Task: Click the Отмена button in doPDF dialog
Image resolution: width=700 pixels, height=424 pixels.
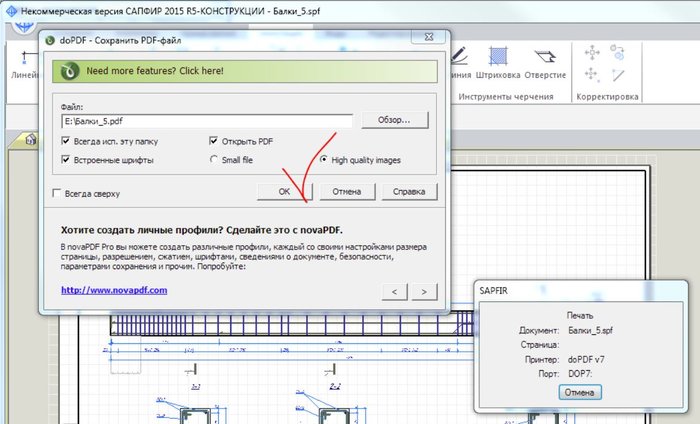Action: (x=347, y=191)
